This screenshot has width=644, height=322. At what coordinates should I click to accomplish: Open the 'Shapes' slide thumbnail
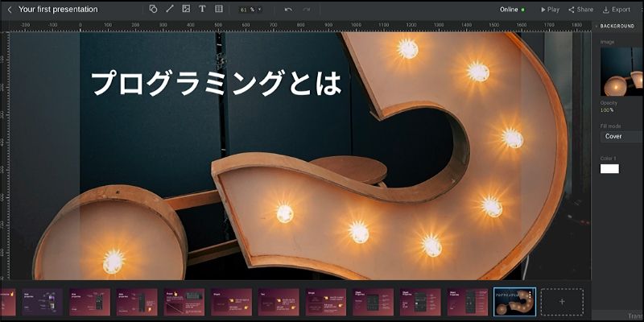[x=231, y=302]
